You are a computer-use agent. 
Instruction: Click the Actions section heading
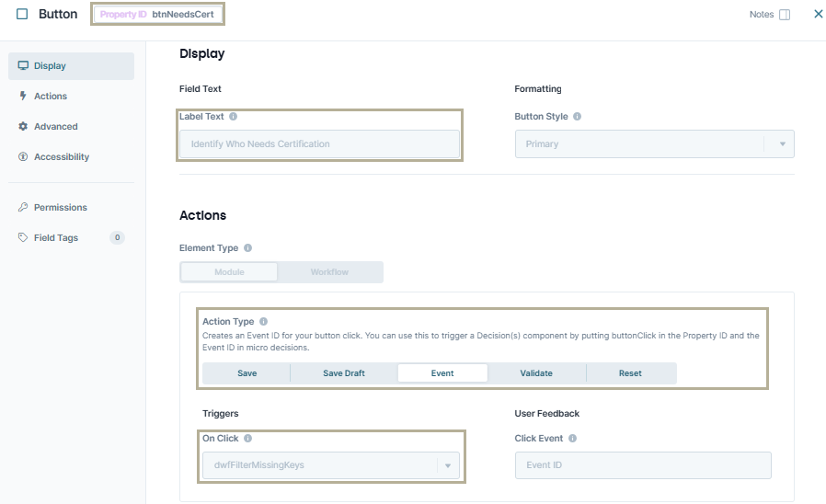[202, 215]
